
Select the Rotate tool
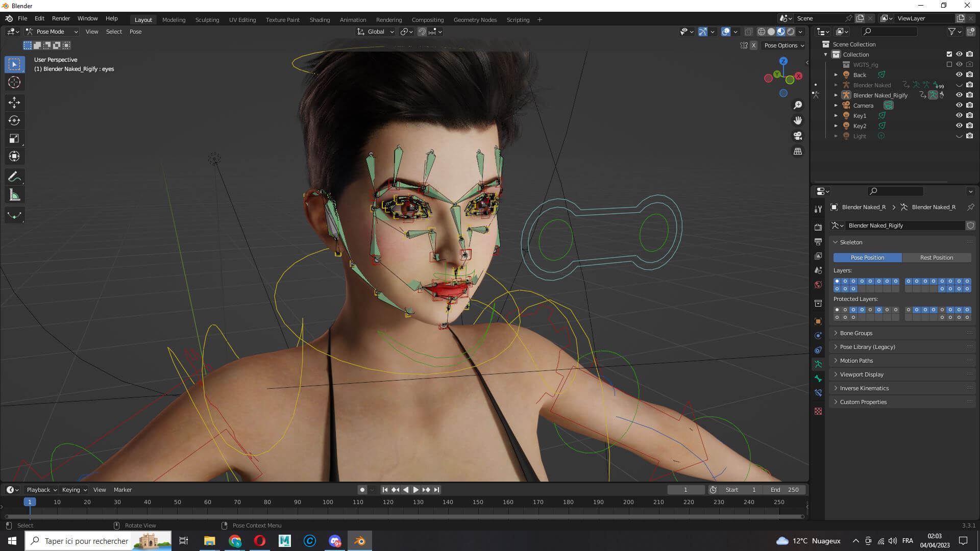click(x=14, y=120)
